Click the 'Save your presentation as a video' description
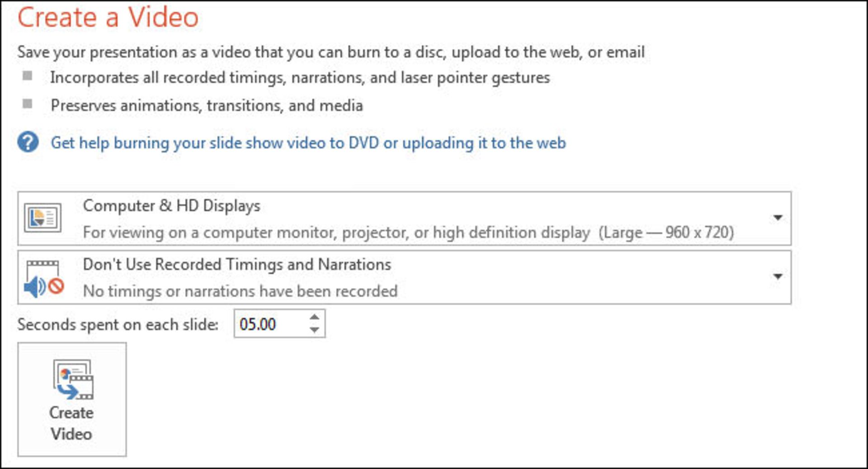 pyautogui.click(x=330, y=52)
